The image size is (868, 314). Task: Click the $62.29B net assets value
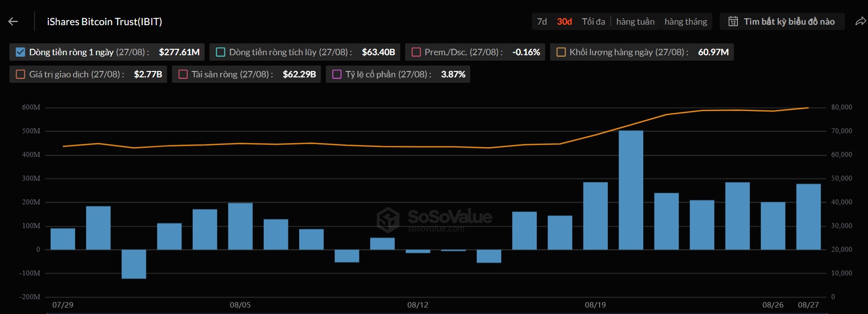tap(299, 74)
